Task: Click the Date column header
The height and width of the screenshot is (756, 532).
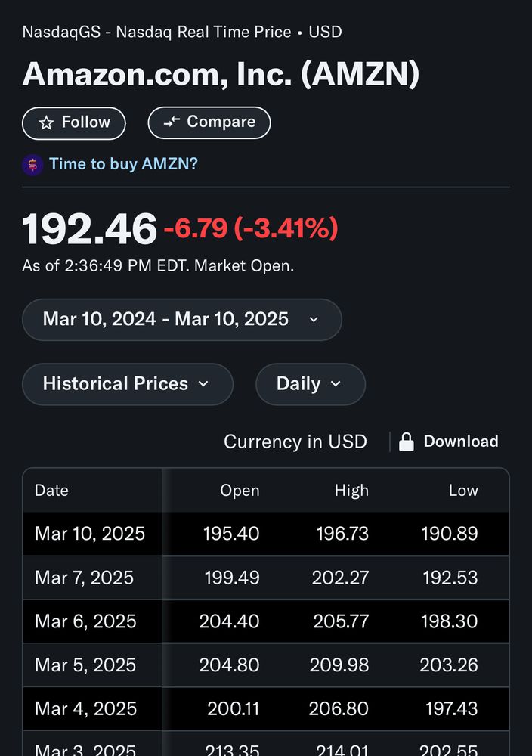Action: click(x=51, y=490)
